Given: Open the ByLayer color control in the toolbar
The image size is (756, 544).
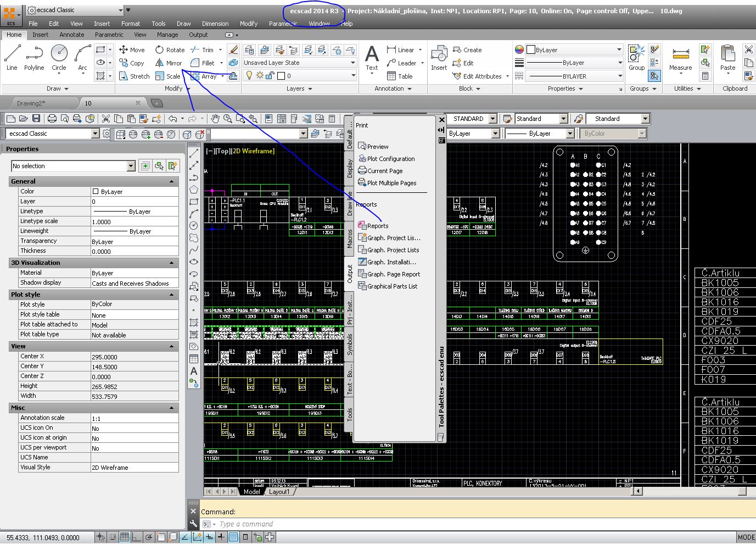Looking at the screenshot, I should point(473,134).
